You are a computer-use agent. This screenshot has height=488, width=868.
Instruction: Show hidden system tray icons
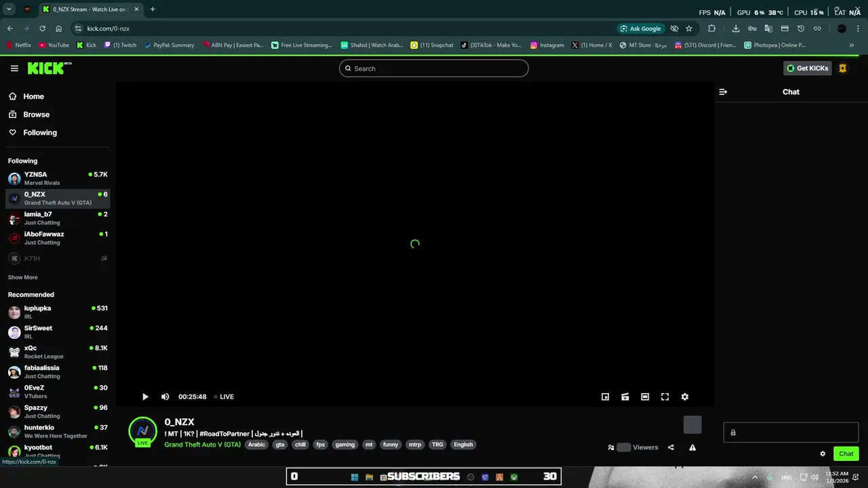click(x=755, y=477)
